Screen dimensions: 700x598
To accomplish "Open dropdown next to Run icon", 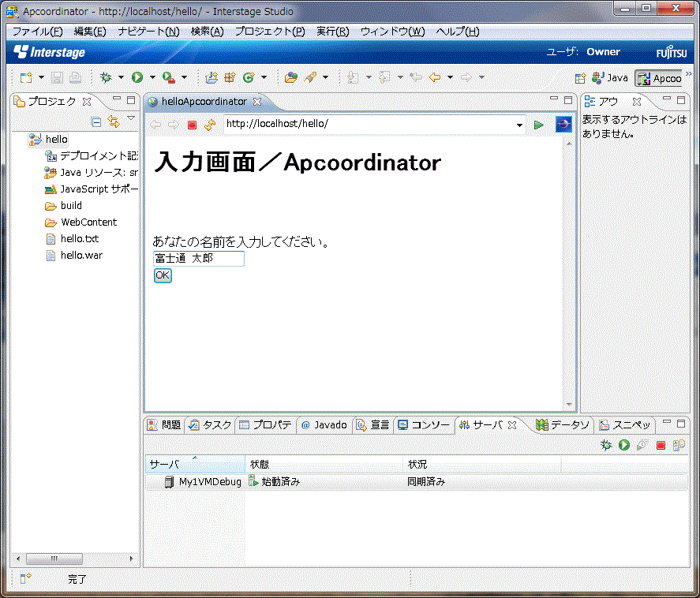I will pos(152,77).
